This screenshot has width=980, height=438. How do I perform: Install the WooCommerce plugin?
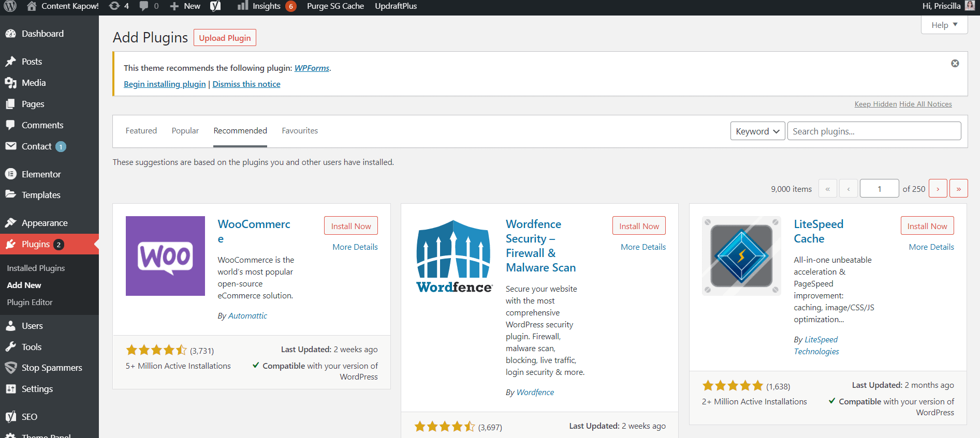[x=351, y=226]
